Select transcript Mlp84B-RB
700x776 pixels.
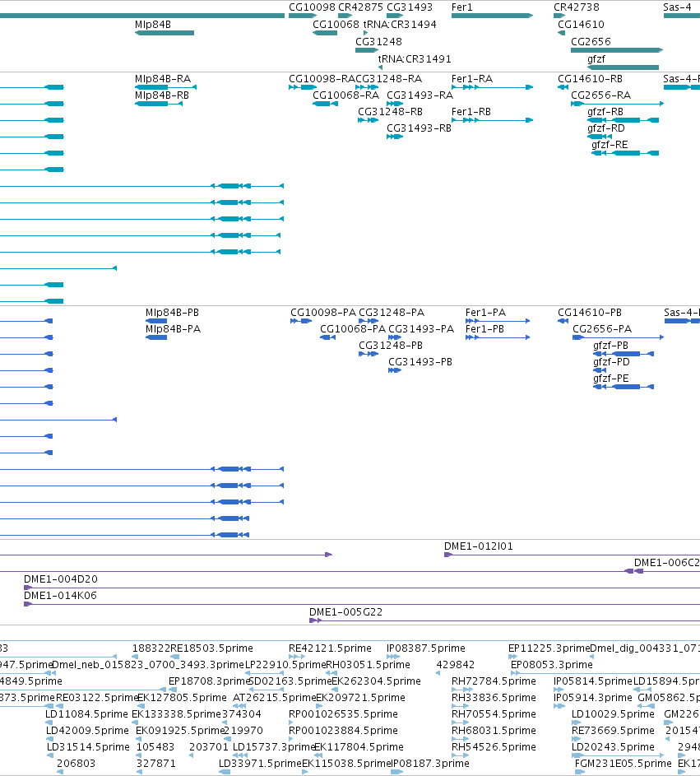(x=159, y=104)
